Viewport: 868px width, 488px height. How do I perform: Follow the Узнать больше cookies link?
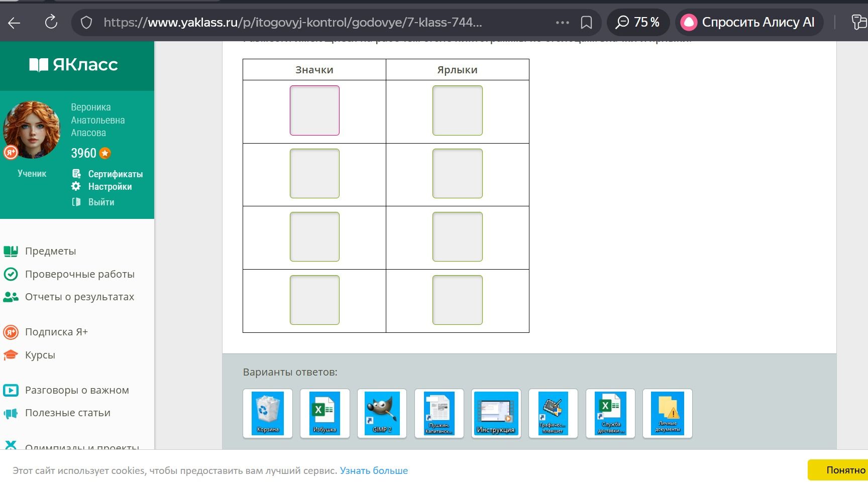coord(374,471)
